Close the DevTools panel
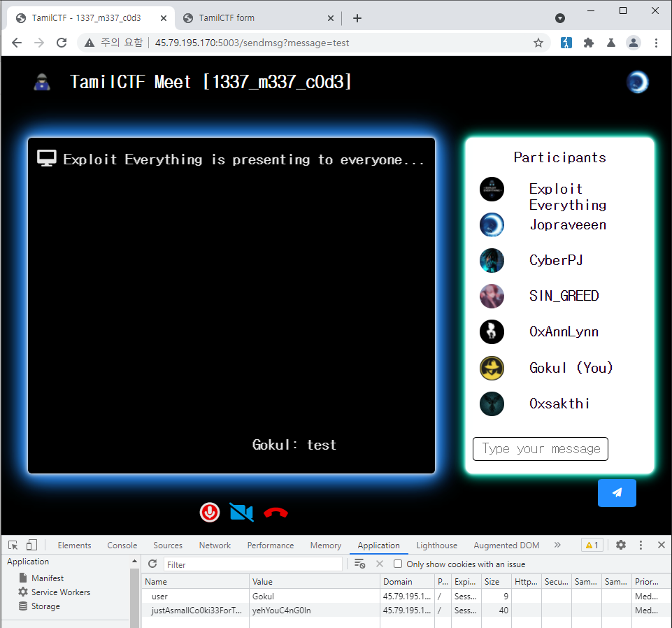672x628 pixels. click(x=662, y=545)
